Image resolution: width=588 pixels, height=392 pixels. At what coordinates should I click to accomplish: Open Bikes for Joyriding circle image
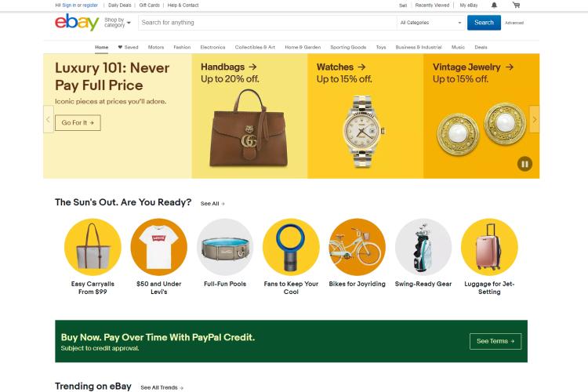pyautogui.click(x=357, y=247)
